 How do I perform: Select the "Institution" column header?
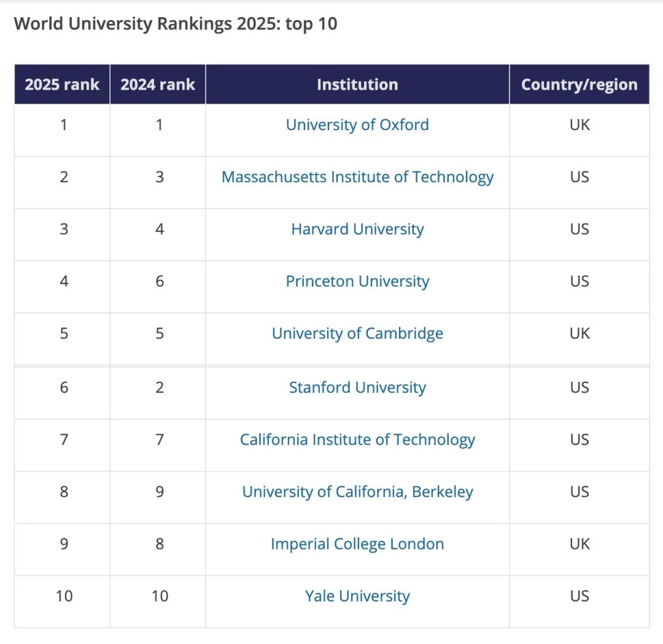357,85
